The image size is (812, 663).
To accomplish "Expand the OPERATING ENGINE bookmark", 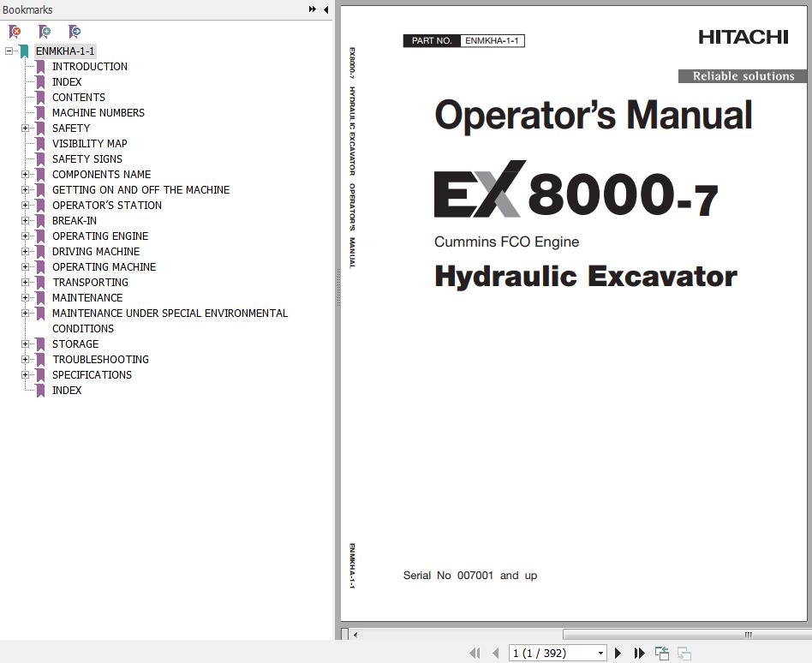I will coord(25,236).
